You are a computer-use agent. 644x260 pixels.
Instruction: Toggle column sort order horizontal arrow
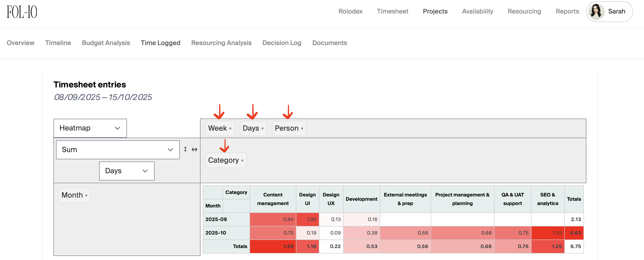coord(194,149)
